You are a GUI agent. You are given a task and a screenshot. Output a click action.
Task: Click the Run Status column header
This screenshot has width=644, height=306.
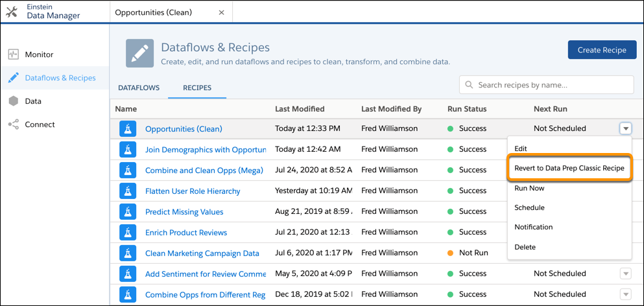point(467,109)
